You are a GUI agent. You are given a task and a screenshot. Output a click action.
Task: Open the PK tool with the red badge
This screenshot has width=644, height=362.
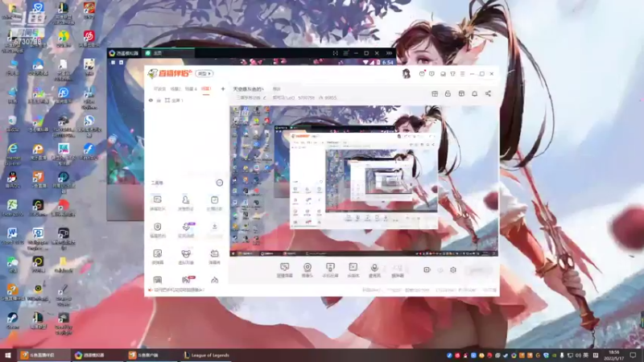tap(187, 280)
